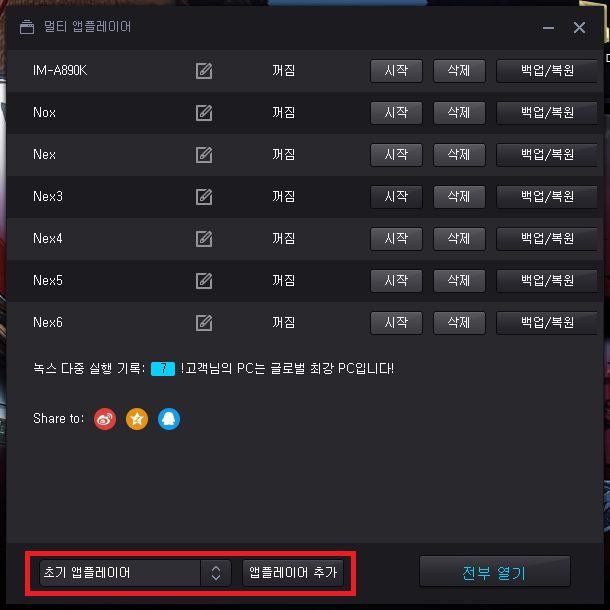Start the Nox instance with 시작
Viewport: 610px width, 610px height.
pos(396,113)
